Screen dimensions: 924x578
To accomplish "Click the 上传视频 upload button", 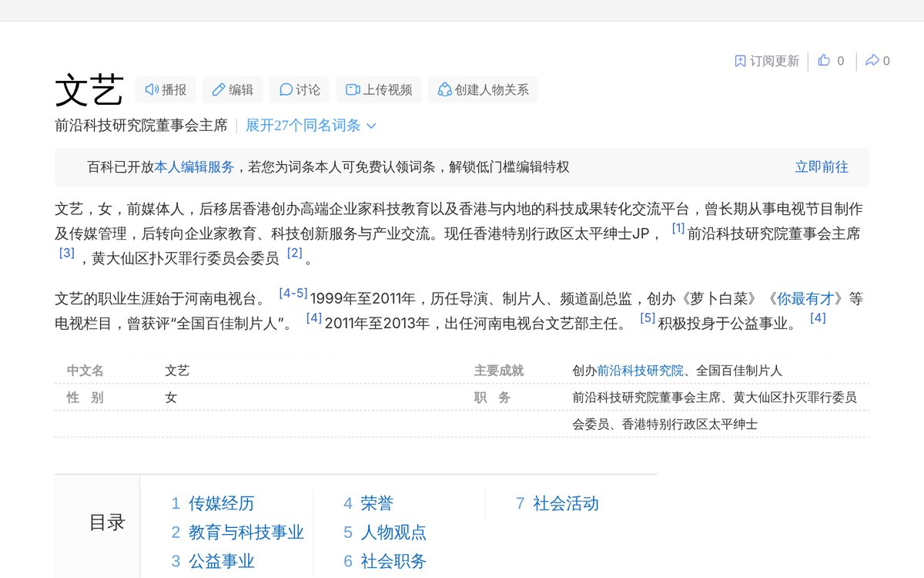I will click(379, 90).
